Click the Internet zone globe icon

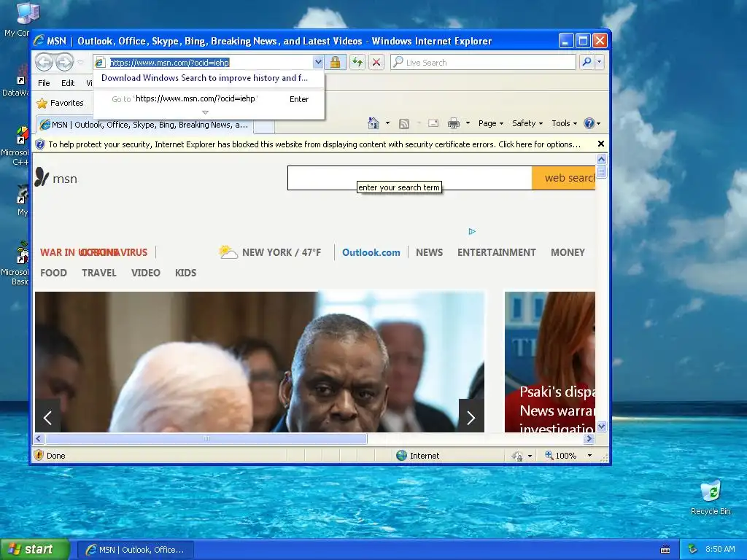click(x=402, y=455)
